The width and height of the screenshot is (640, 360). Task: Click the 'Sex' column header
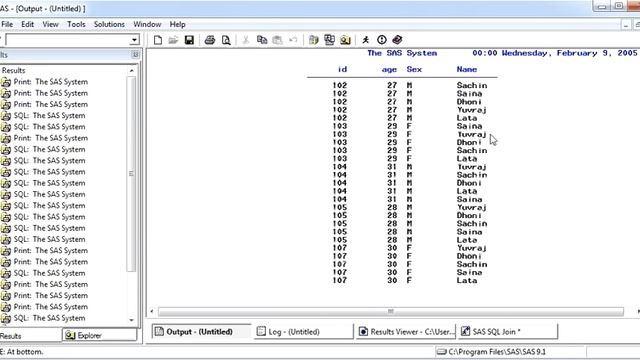414,69
